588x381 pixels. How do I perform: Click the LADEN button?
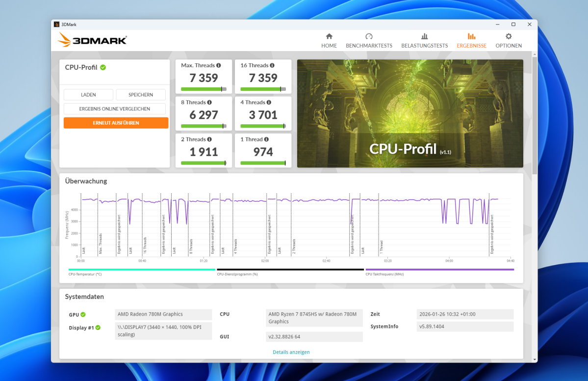coord(88,94)
